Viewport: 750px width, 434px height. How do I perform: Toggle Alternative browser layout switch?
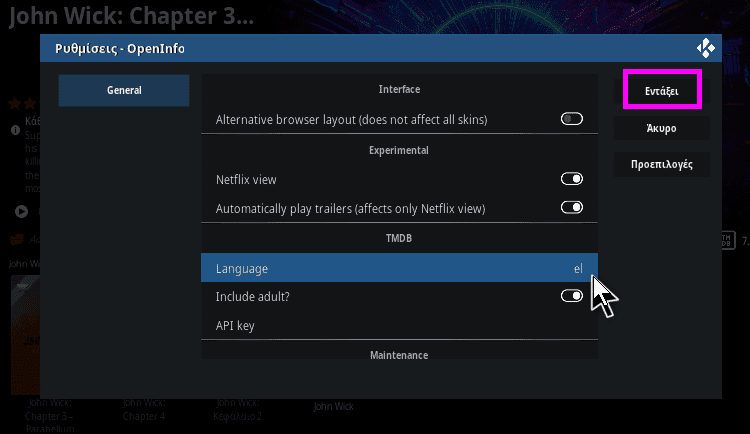[572, 119]
